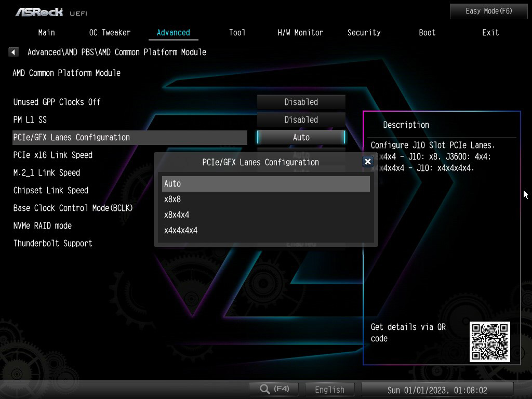Click the date and time display
The image size is (532, 399).
click(437, 390)
